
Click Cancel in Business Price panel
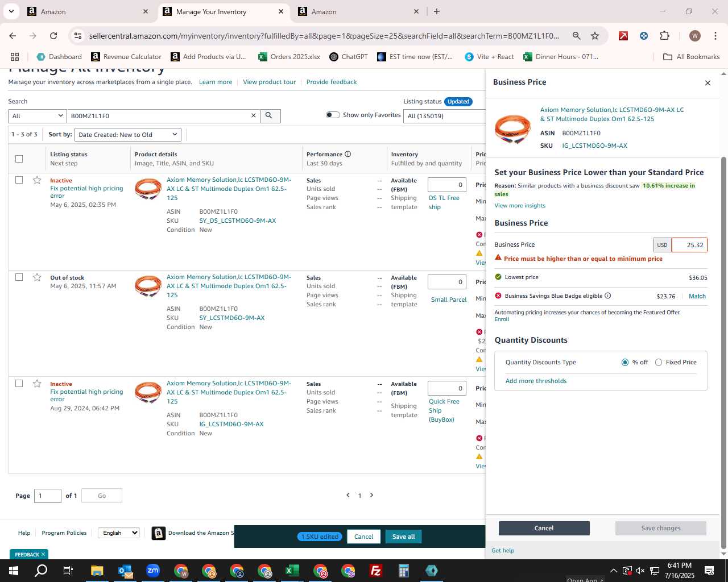point(544,528)
